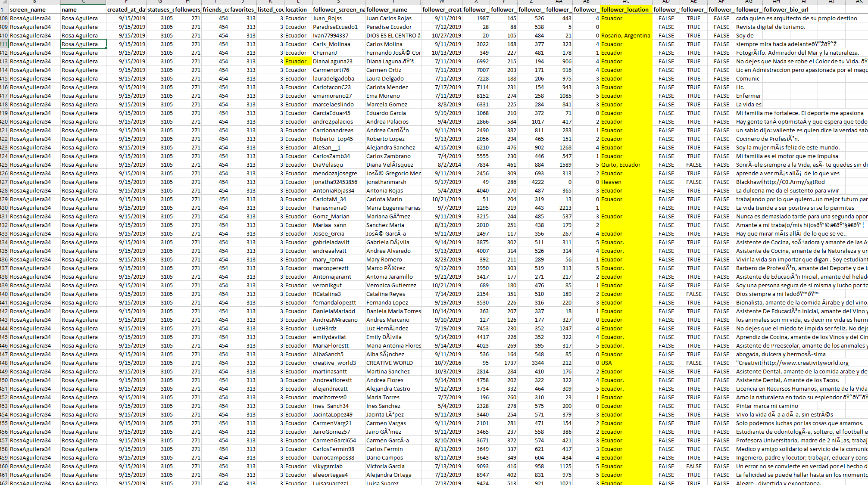Click the name cell 'Ema Moreno'
Screen dimensions: 868x485
[x=393, y=96]
